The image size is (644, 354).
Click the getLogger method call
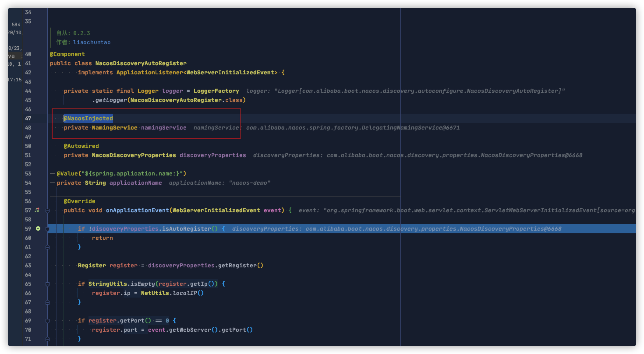pyautogui.click(x=111, y=100)
